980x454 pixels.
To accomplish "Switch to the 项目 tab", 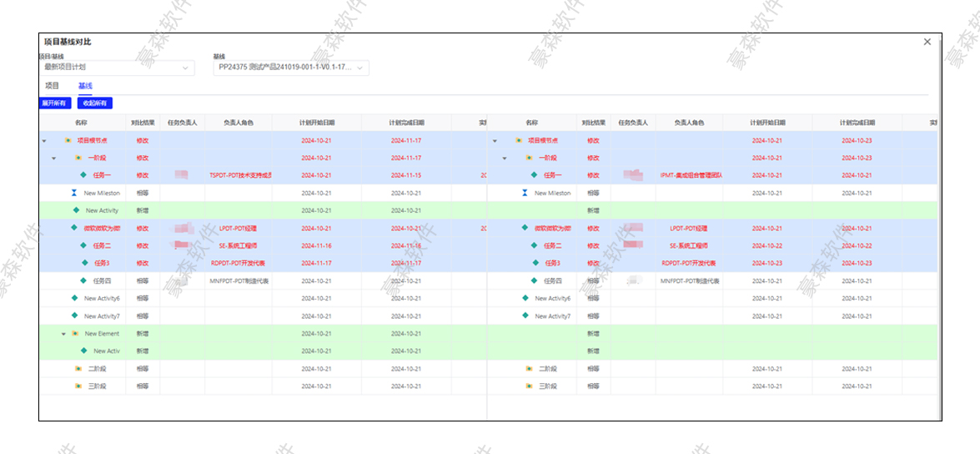I will 52,85.
